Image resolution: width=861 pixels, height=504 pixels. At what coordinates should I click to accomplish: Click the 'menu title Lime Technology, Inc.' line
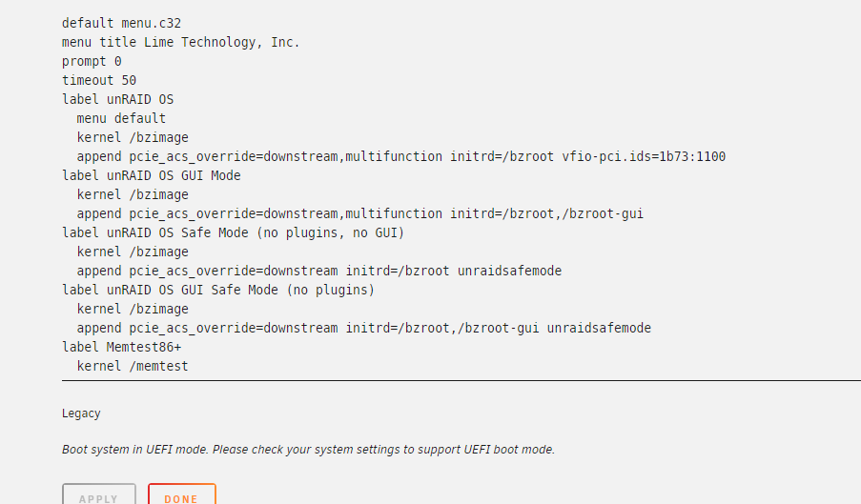point(180,42)
